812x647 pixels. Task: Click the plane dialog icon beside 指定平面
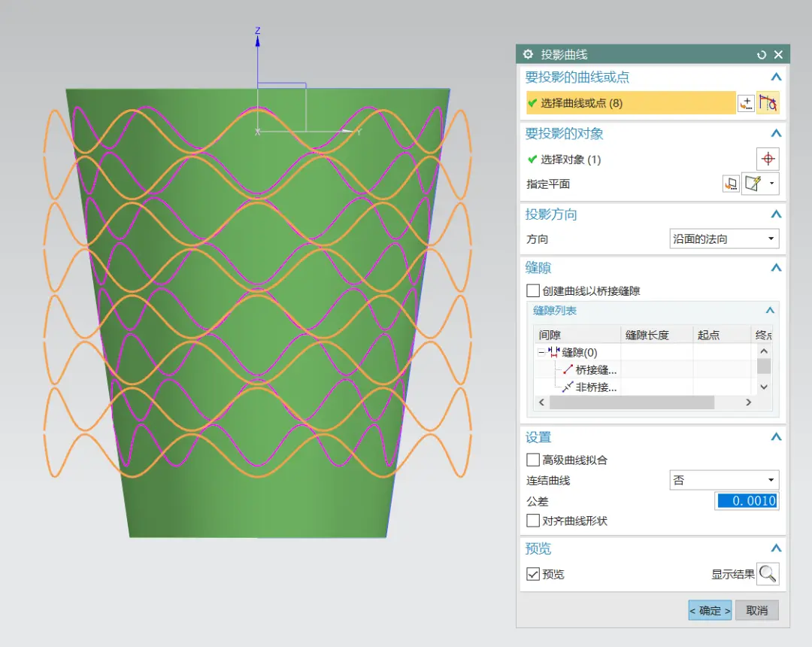pyautogui.click(x=731, y=184)
